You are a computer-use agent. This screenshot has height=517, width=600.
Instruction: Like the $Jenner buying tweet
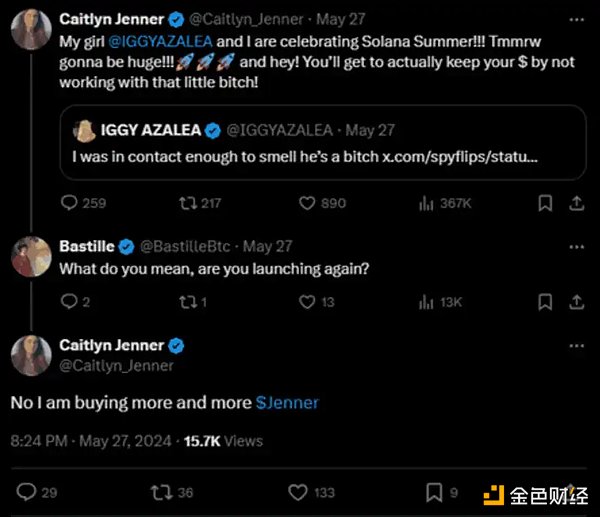point(297,492)
